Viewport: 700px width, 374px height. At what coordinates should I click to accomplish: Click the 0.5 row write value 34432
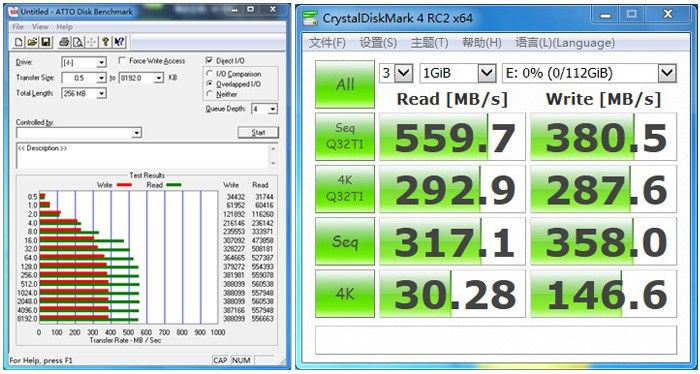click(234, 197)
